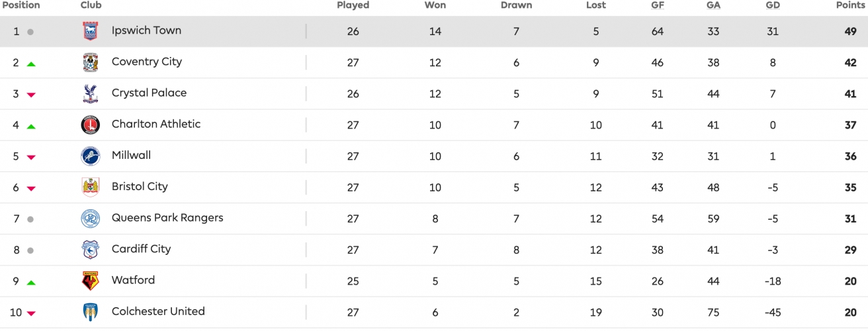This screenshot has height=331, width=868.
Task: Click the Bristol City badge icon
Action: coord(90,187)
